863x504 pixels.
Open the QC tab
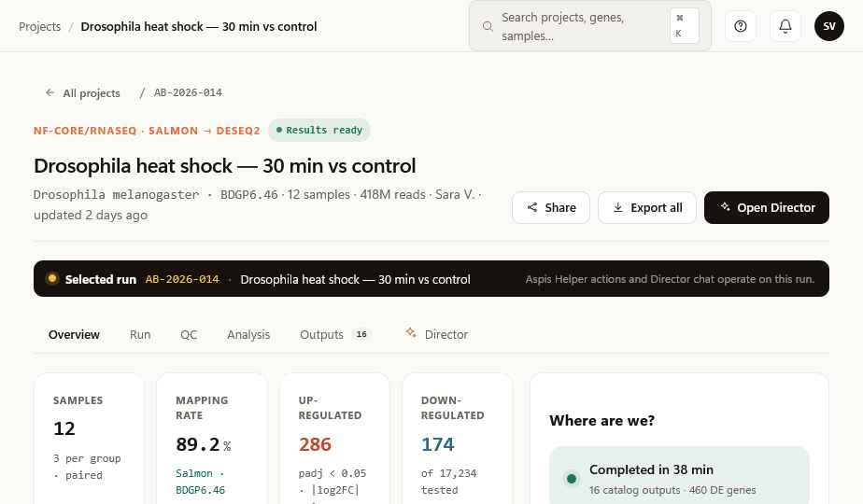point(189,334)
